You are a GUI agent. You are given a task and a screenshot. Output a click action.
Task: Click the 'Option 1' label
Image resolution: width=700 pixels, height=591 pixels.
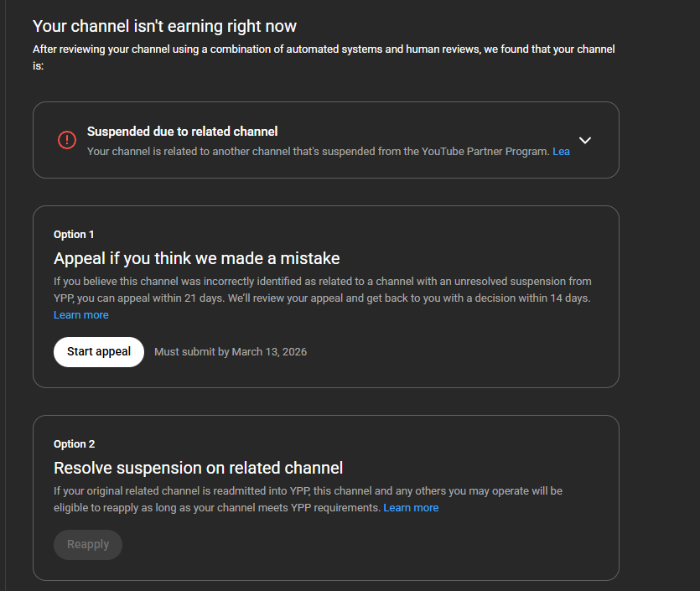pyautogui.click(x=74, y=235)
